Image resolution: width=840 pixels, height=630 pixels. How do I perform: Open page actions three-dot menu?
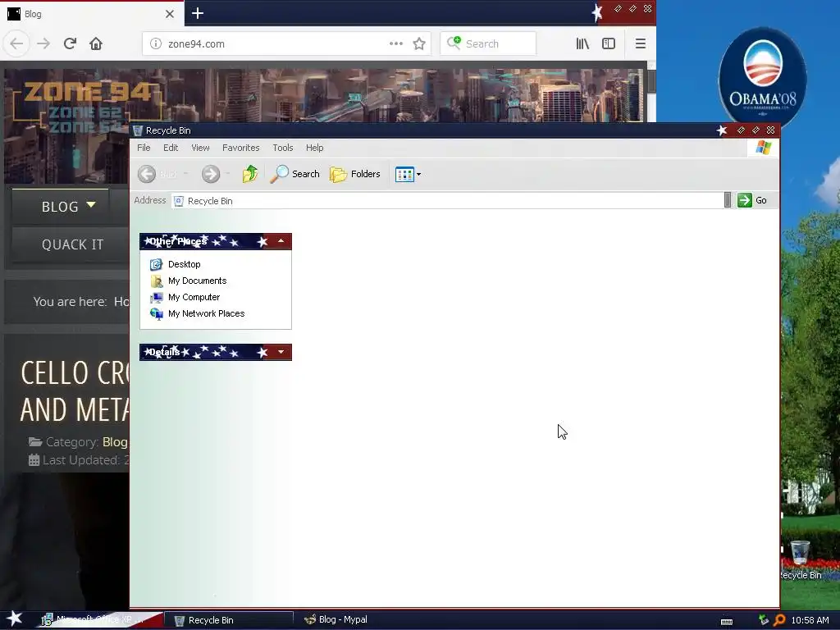tap(396, 43)
